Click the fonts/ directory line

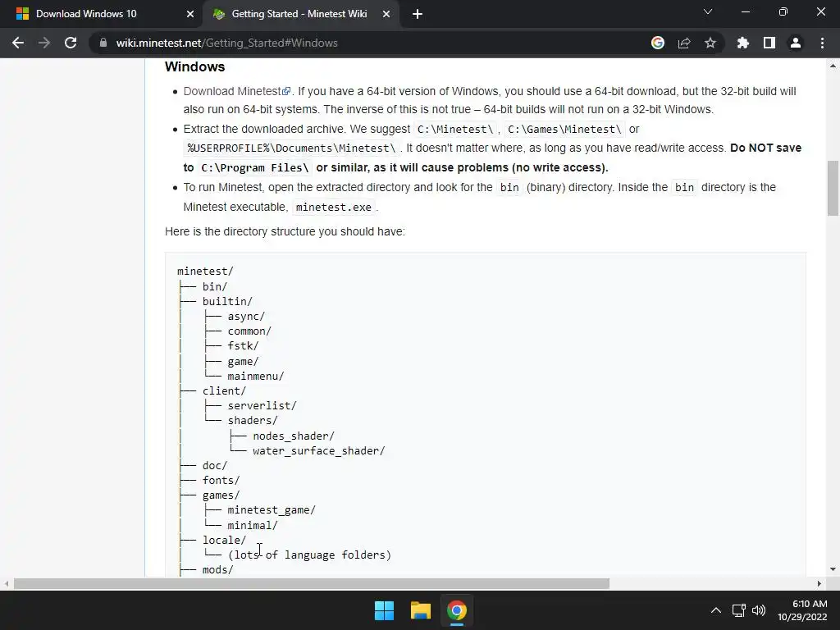[x=221, y=481]
